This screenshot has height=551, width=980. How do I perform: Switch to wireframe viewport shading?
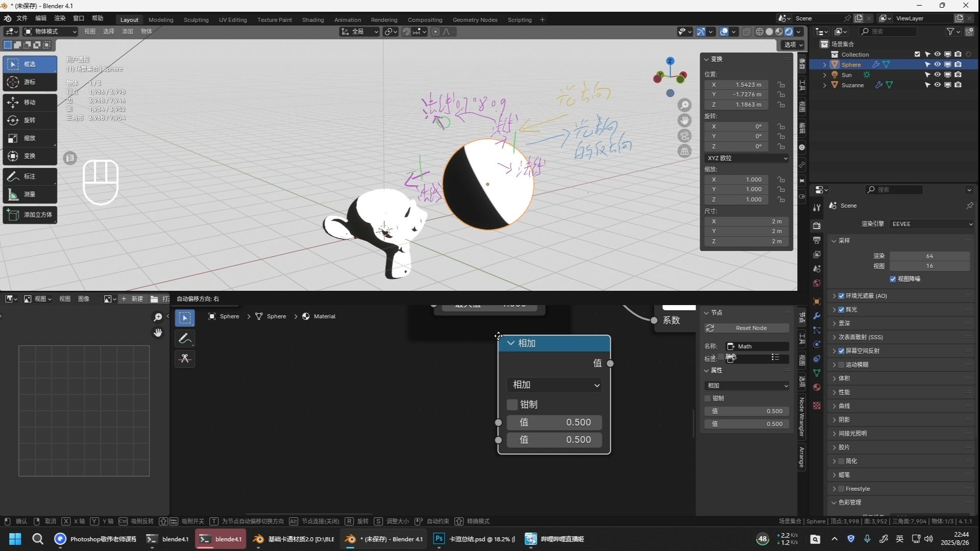[759, 32]
